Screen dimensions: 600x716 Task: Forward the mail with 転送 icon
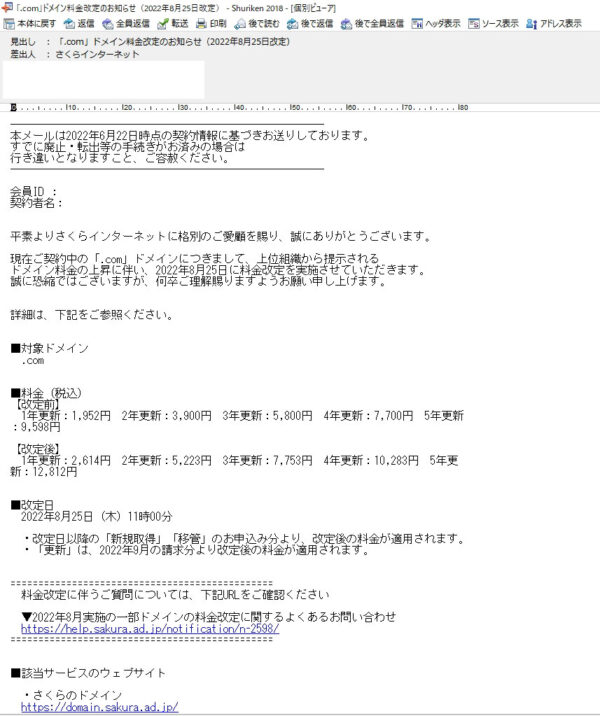pos(163,23)
